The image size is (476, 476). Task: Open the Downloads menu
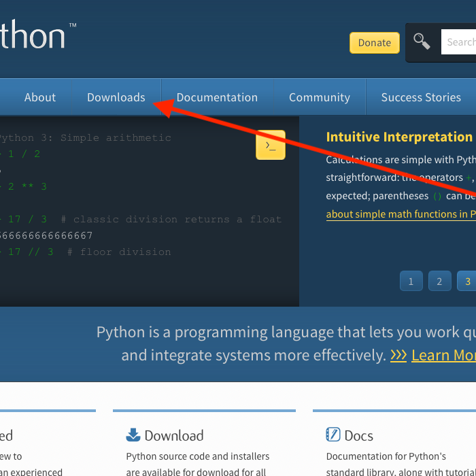pyautogui.click(x=116, y=97)
